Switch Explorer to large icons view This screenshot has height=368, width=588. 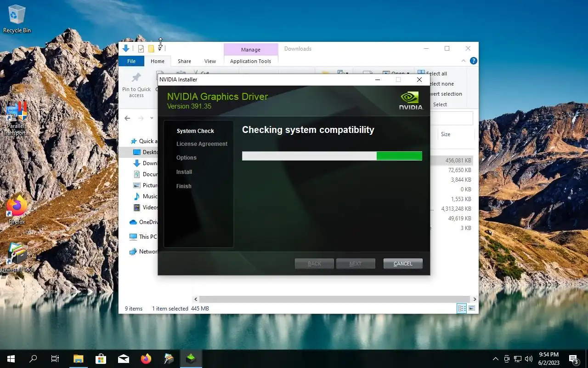click(472, 308)
